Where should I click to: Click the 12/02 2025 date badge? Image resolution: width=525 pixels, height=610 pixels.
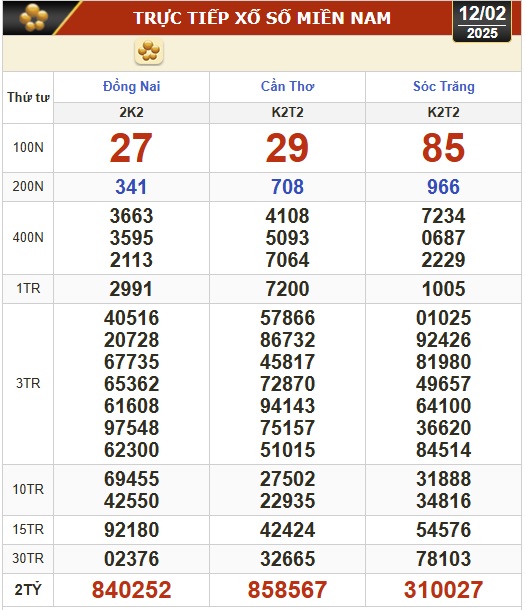[482, 22]
